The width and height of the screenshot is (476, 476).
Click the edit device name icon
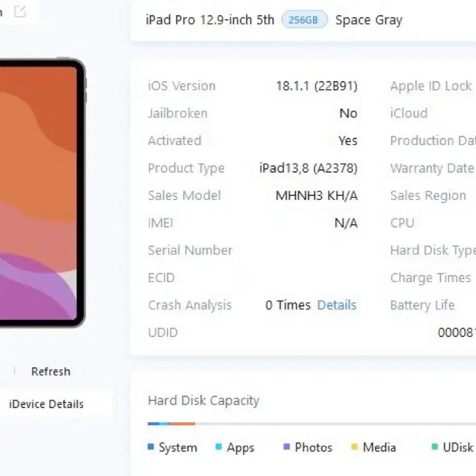(20, 11)
